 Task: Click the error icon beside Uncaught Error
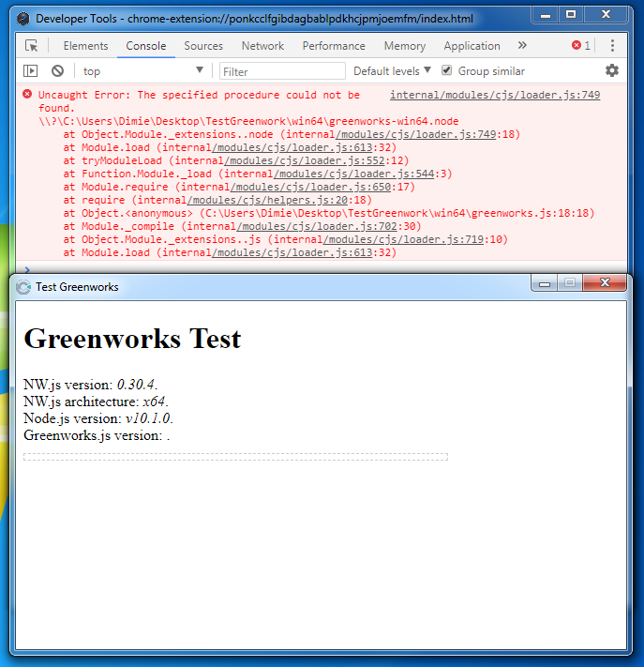(x=27, y=94)
